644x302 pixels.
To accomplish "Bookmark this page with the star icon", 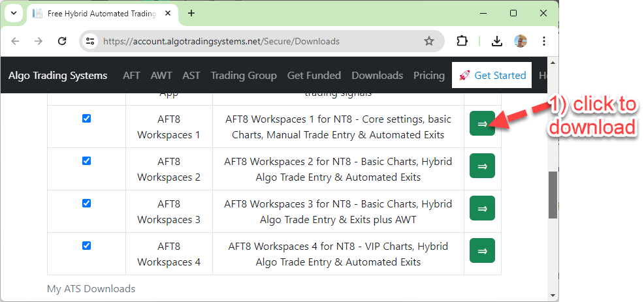I will tap(428, 41).
